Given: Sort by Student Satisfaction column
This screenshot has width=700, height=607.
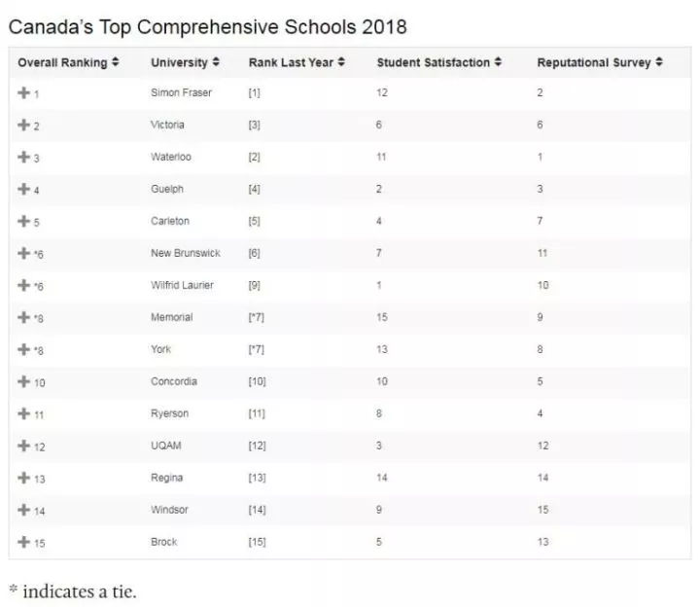Looking at the screenshot, I should 439,62.
